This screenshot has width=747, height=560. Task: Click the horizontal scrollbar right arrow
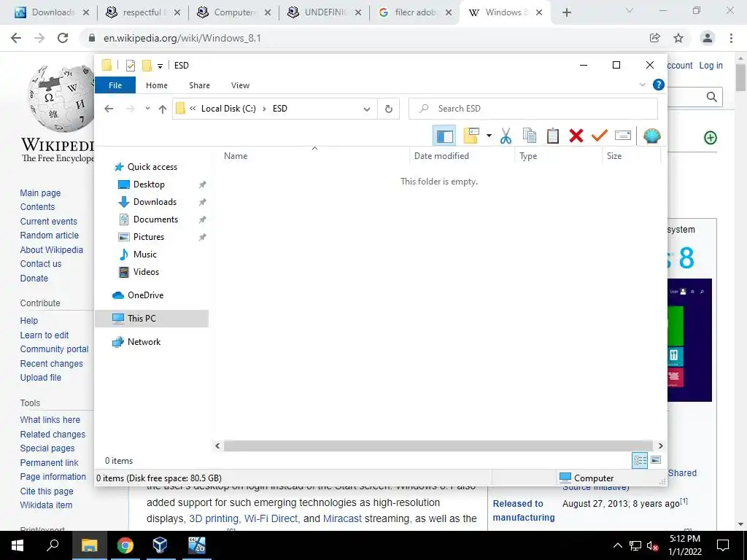(x=660, y=446)
